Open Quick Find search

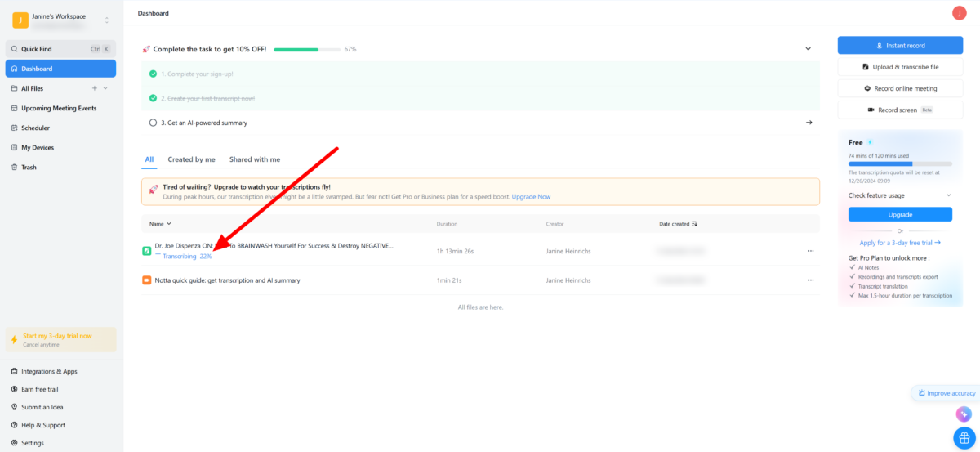60,49
